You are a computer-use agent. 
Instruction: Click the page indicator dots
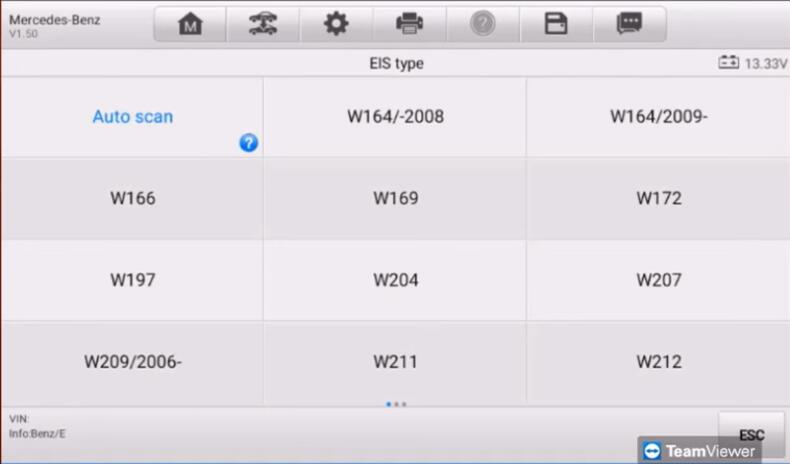[396, 404]
